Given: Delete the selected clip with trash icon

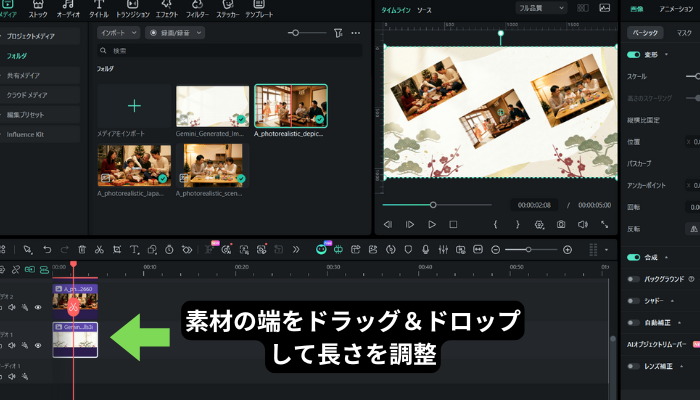Looking at the screenshot, I should pos(82,250).
